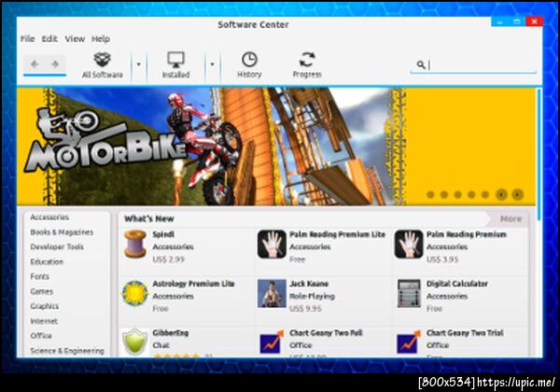560x392 pixels.
Task: Open the Chart Geany Two Trial title
Action: 465,333
